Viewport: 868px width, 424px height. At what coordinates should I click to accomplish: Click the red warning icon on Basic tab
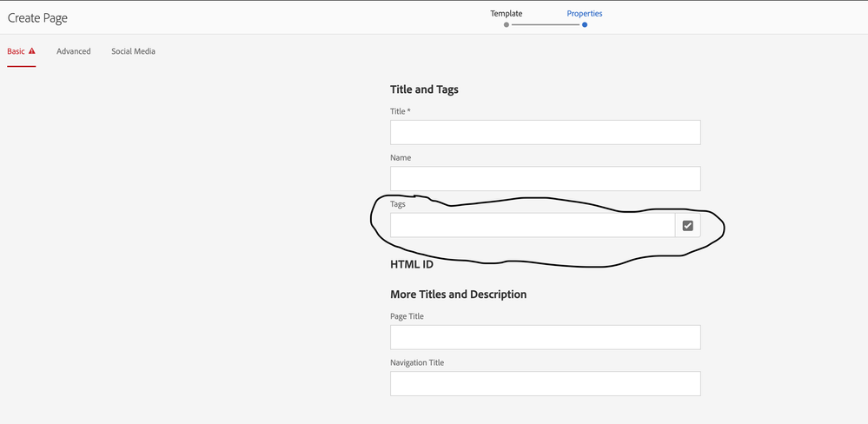tap(32, 51)
